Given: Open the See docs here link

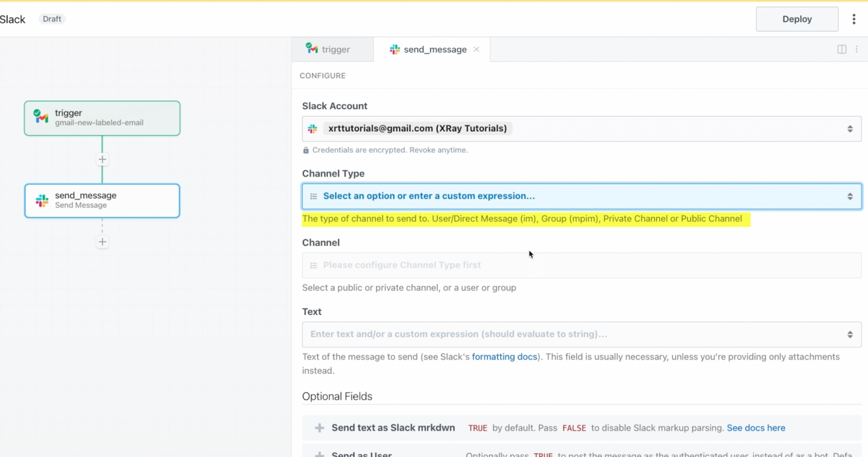Looking at the screenshot, I should (756, 428).
